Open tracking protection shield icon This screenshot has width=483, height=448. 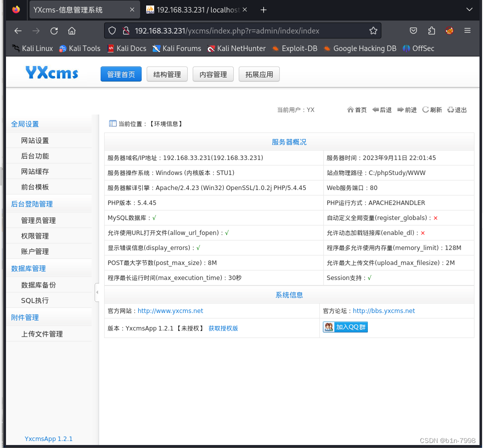112,31
